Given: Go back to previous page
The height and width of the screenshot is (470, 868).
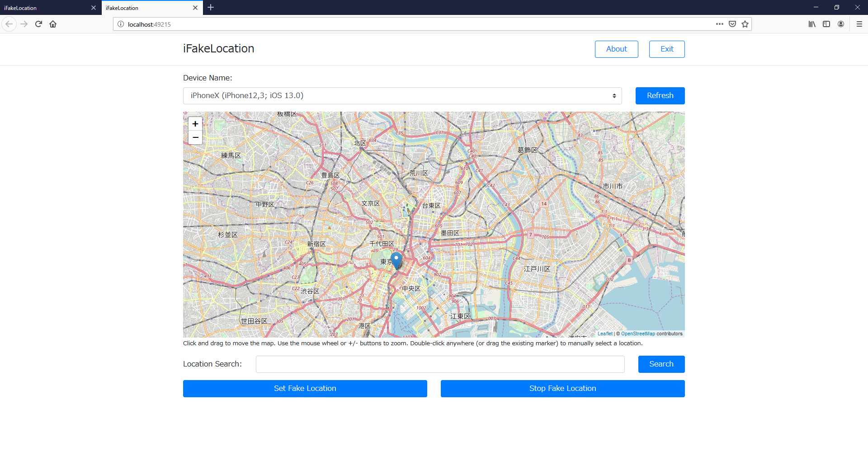Looking at the screenshot, I should (9, 24).
